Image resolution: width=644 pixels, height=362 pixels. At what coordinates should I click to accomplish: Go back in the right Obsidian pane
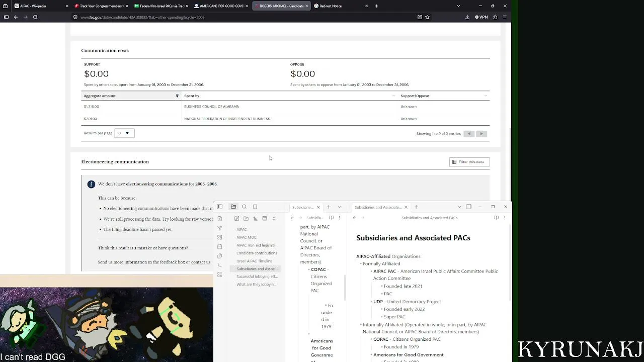(x=355, y=218)
